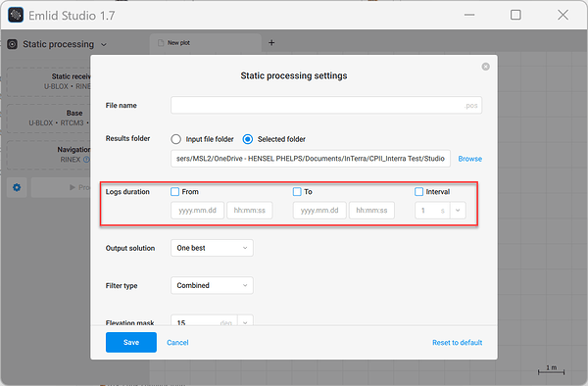Expand the Filter type Combined dropdown
The image size is (588, 386).
(x=212, y=285)
